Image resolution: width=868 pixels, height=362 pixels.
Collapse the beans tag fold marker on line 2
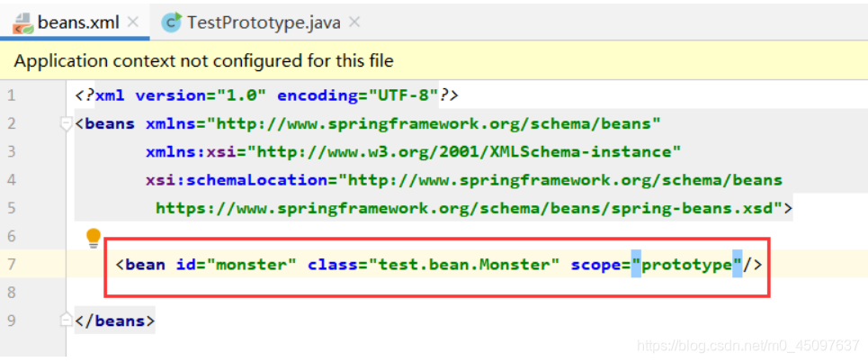[66, 124]
